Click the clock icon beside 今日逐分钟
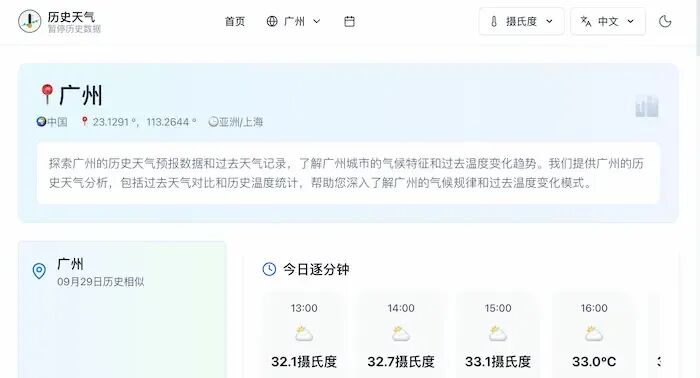The image size is (700, 378). coord(269,269)
